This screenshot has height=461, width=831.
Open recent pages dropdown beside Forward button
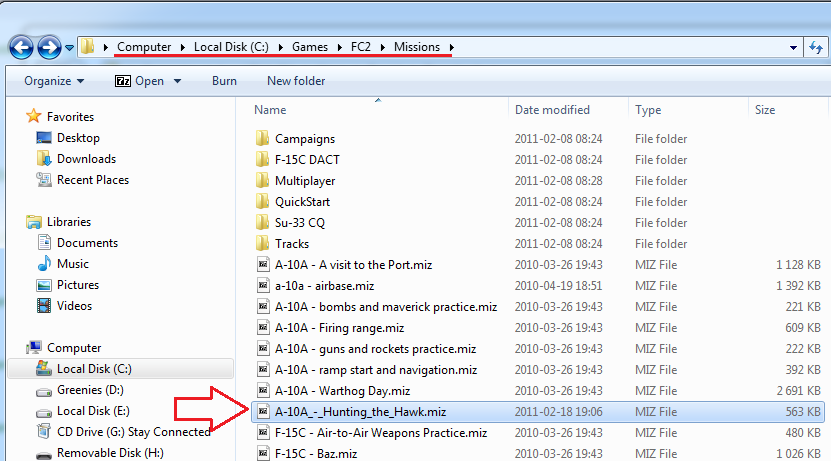[x=69, y=48]
